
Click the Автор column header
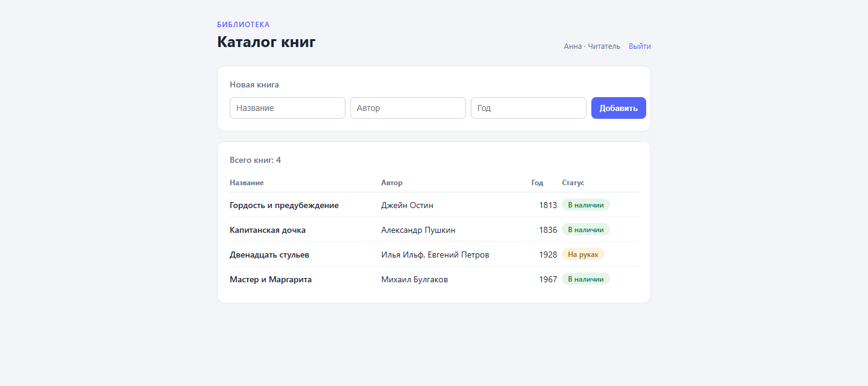(392, 183)
